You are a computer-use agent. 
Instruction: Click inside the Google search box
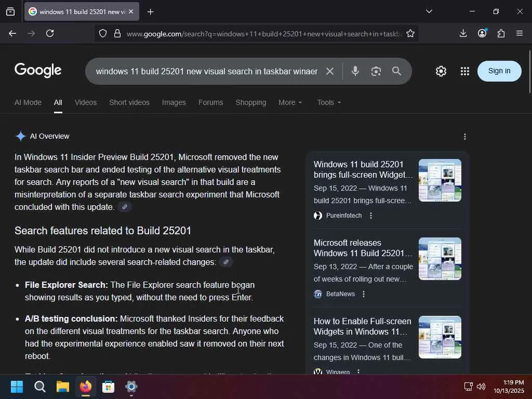[207, 71]
